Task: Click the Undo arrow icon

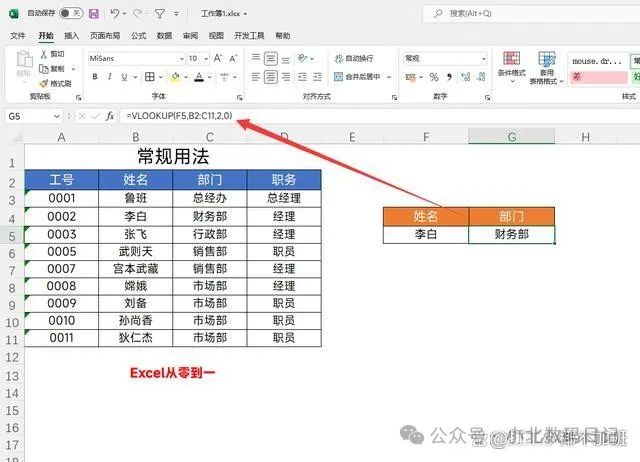Action: click(x=115, y=14)
